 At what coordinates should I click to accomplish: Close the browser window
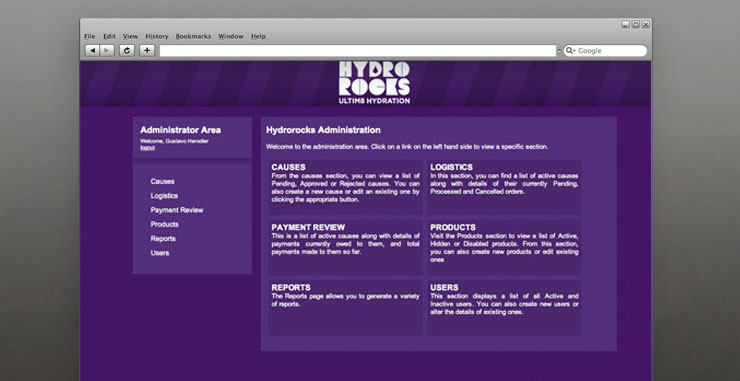646,24
